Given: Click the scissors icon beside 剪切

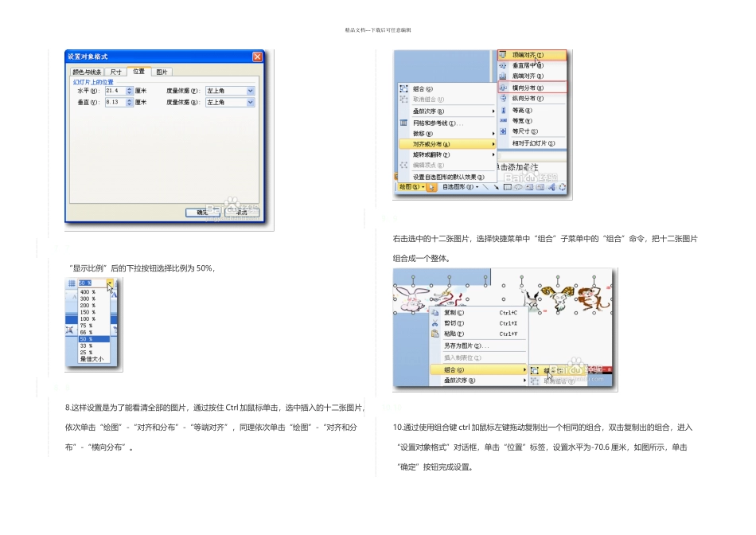Looking at the screenshot, I should coord(435,323).
